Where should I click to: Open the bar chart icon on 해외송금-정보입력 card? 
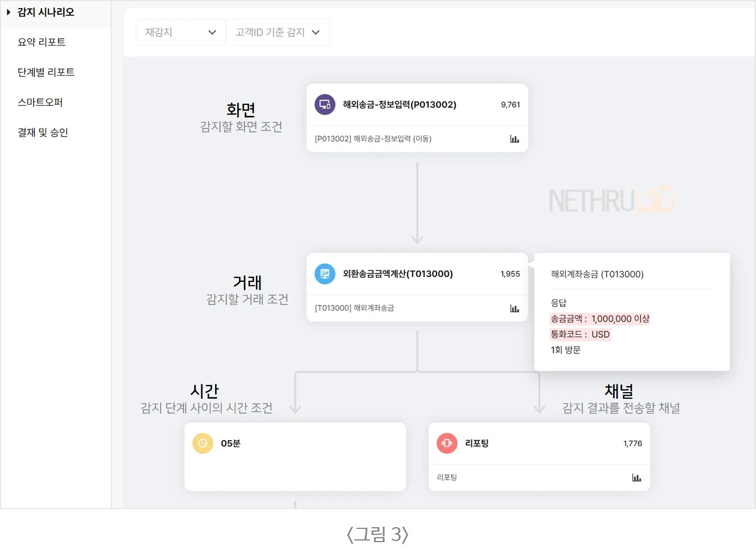click(x=514, y=139)
